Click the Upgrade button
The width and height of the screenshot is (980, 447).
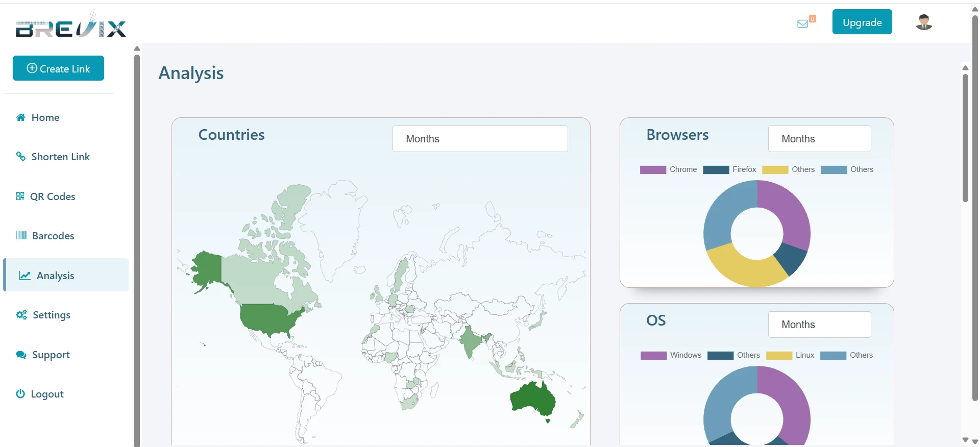[862, 22]
